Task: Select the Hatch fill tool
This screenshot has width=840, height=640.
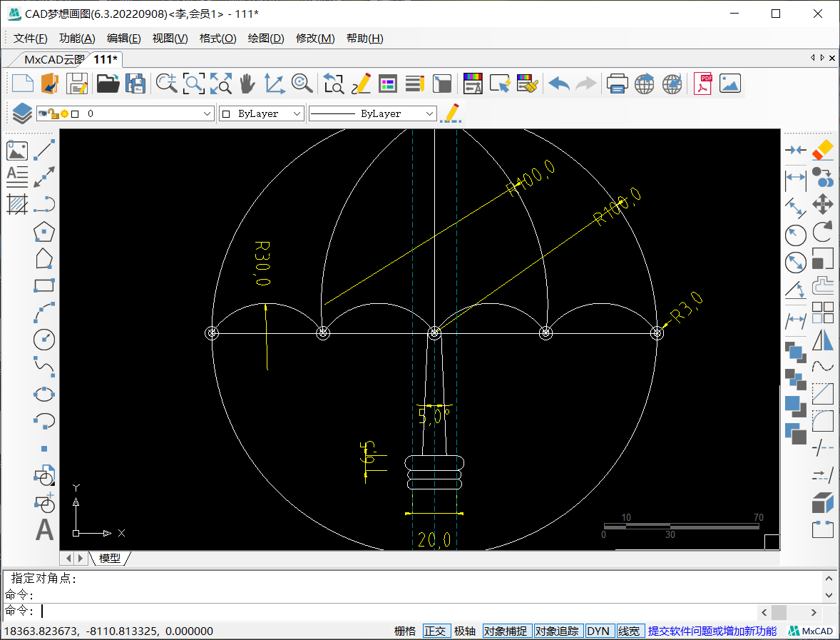Action: pyautogui.click(x=17, y=204)
